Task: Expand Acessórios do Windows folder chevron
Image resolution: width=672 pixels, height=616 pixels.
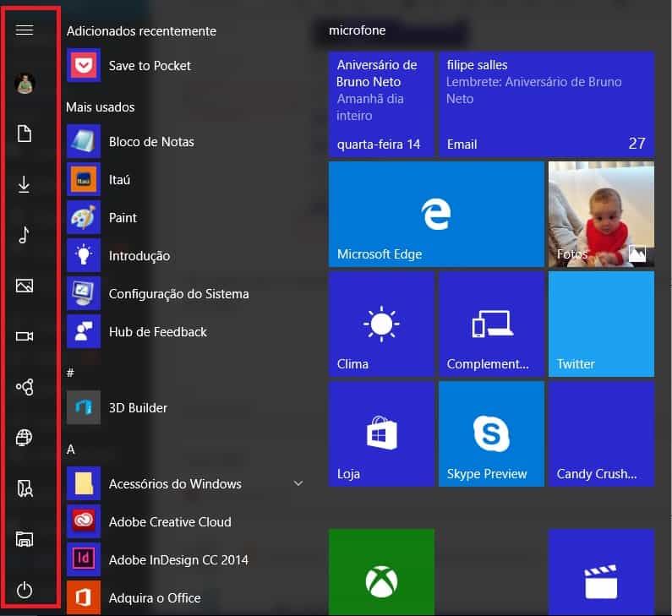Action: click(298, 483)
